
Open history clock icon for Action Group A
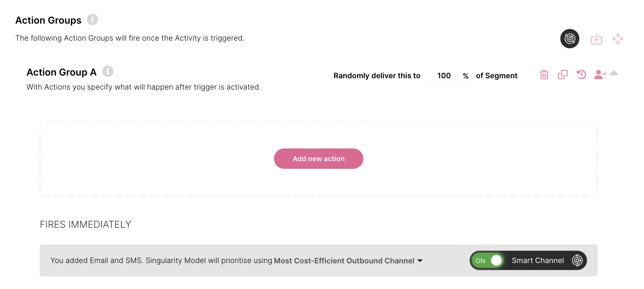click(581, 75)
